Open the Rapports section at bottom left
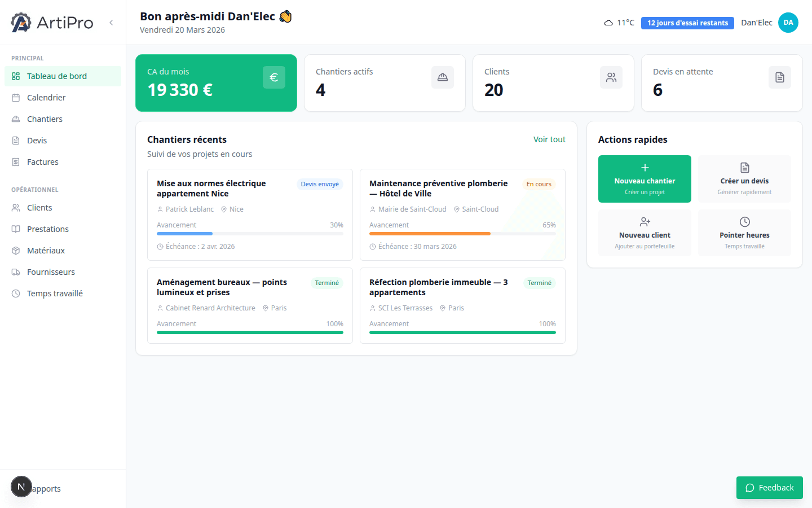Viewport: 812px width, 508px height. click(45, 488)
